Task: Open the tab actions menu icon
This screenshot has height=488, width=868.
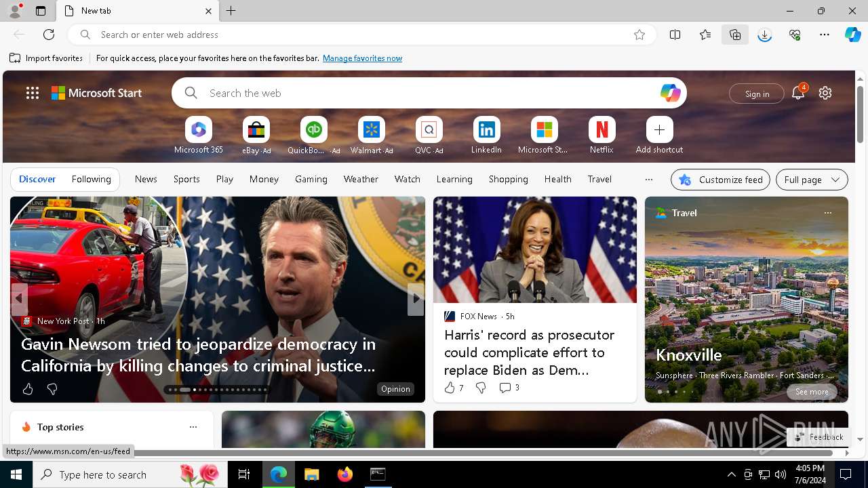Action: click(41, 11)
